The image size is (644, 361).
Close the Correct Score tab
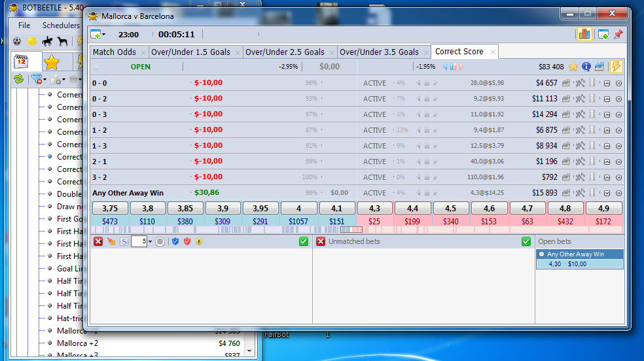click(493, 52)
